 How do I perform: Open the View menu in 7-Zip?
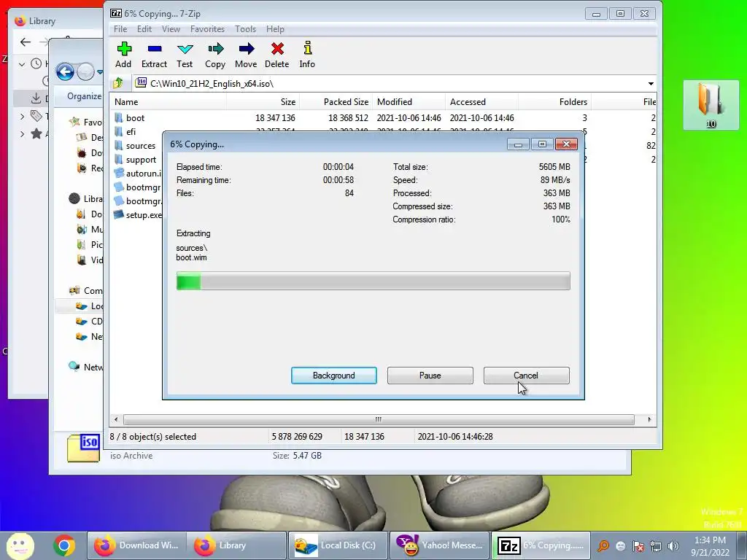(171, 29)
